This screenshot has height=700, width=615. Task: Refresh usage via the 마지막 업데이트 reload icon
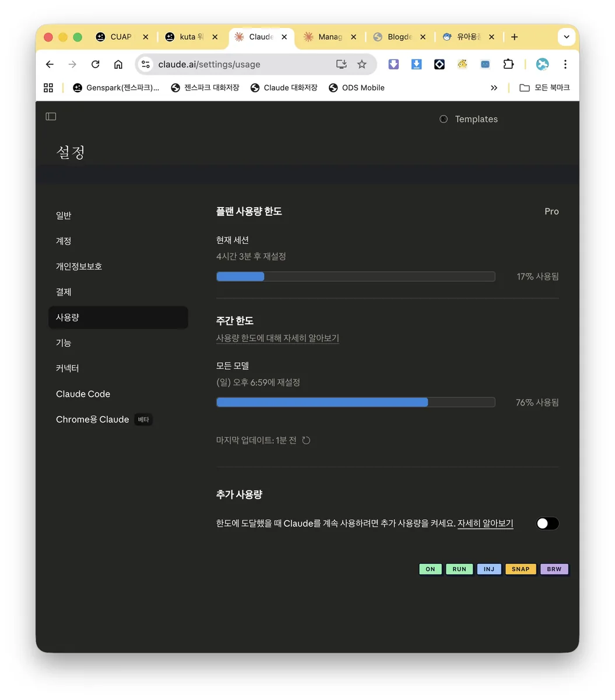tap(306, 440)
